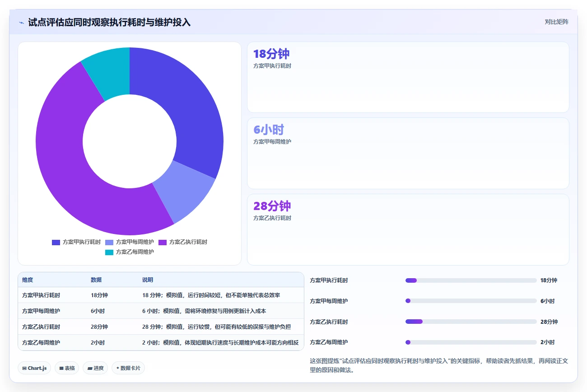This screenshot has width=587, height=392.
Task: Click the 表格 tag chip
Action: 67,368
